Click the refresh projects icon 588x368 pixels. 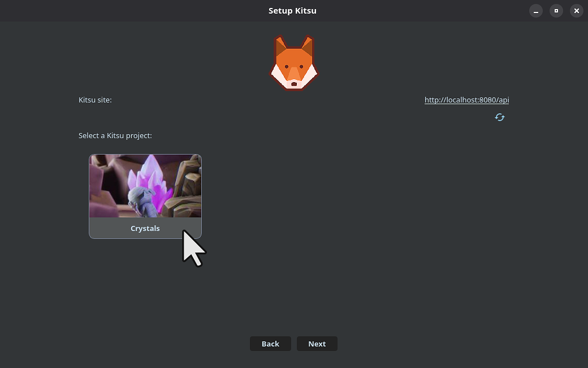point(499,117)
